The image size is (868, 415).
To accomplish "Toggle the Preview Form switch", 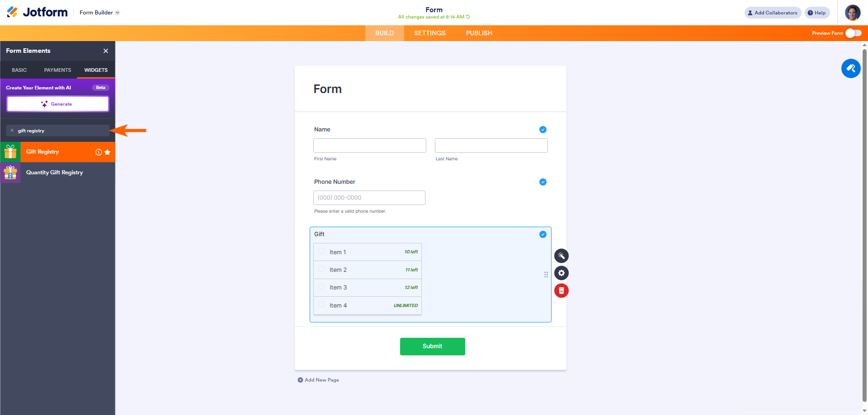I will (x=853, y=33).
